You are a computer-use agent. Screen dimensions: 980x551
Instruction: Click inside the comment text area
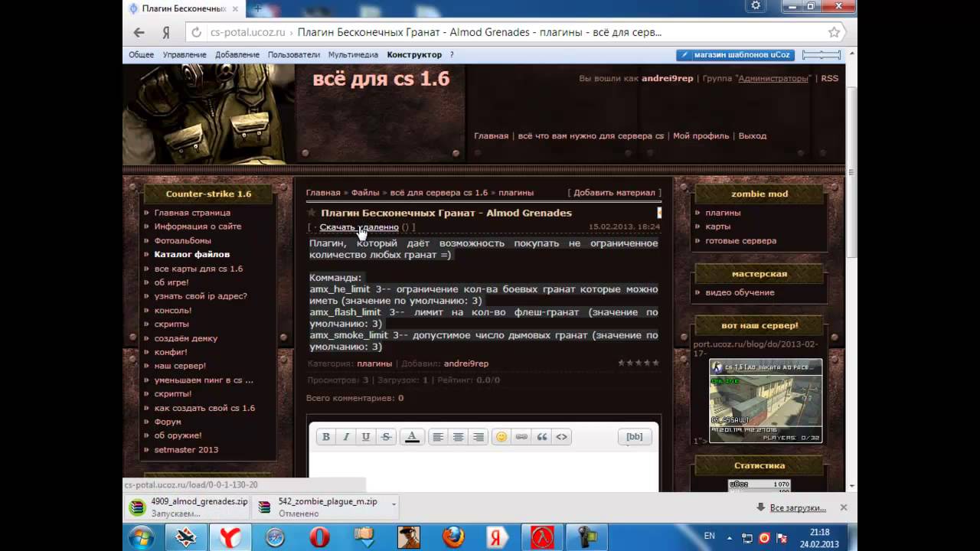coord(484,471)
